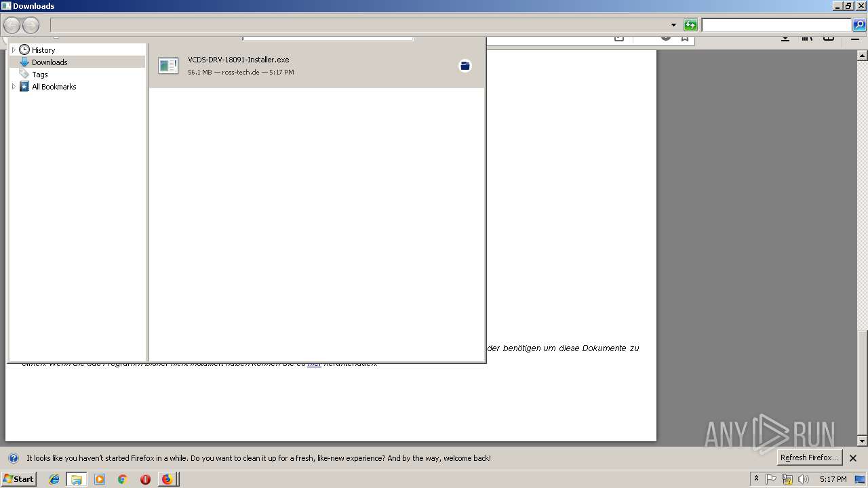Click the forward navigation arrow button
This screenshot has height=488, width=868.
tap(31, 26)
